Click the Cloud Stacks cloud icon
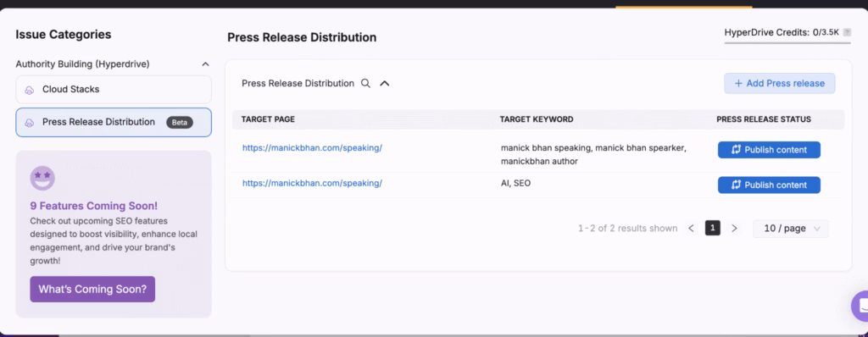This screenshot has width=868, height=337. [30, 91]
